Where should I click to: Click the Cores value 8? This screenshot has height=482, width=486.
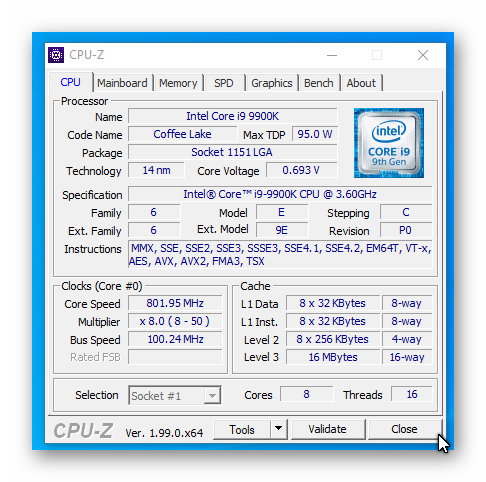pyautogui.click(x=306, y=394)
